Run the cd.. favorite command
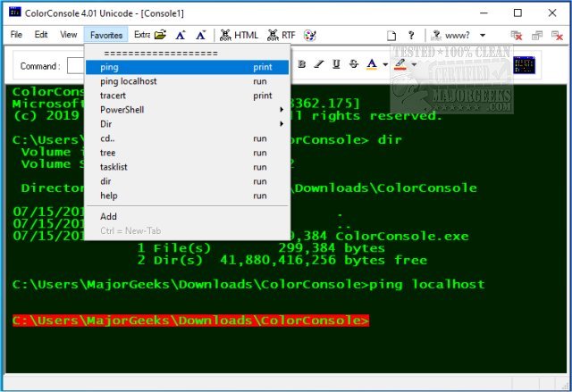The width and height of the screenshot is (572, 392). click(187, 138)
